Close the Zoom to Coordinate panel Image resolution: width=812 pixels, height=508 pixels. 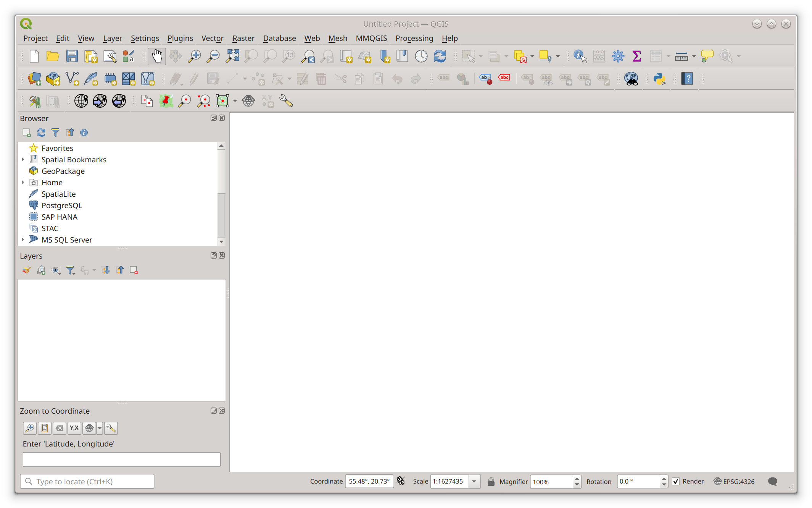coord(222,411)
